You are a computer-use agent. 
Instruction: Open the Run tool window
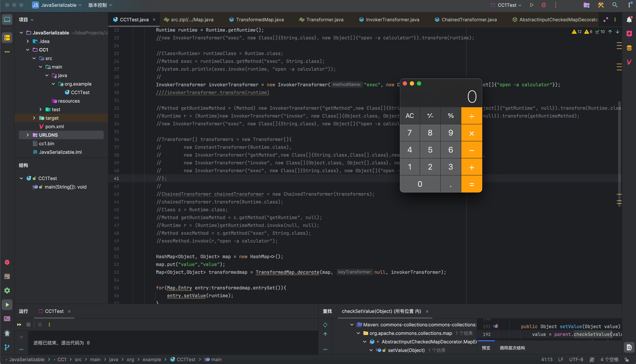[x=7, y=305]
